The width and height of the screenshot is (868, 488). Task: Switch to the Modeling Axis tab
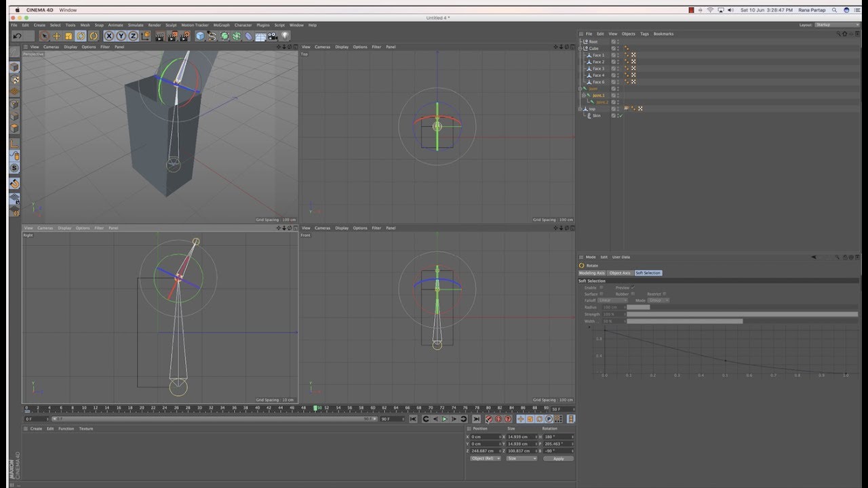tap(591, 273)
